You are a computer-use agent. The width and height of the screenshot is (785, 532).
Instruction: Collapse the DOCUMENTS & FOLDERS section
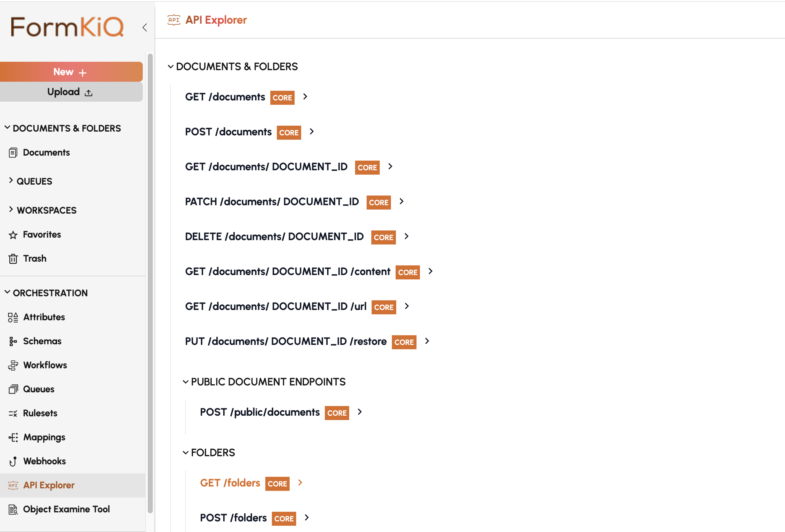(x=171, y=66)
